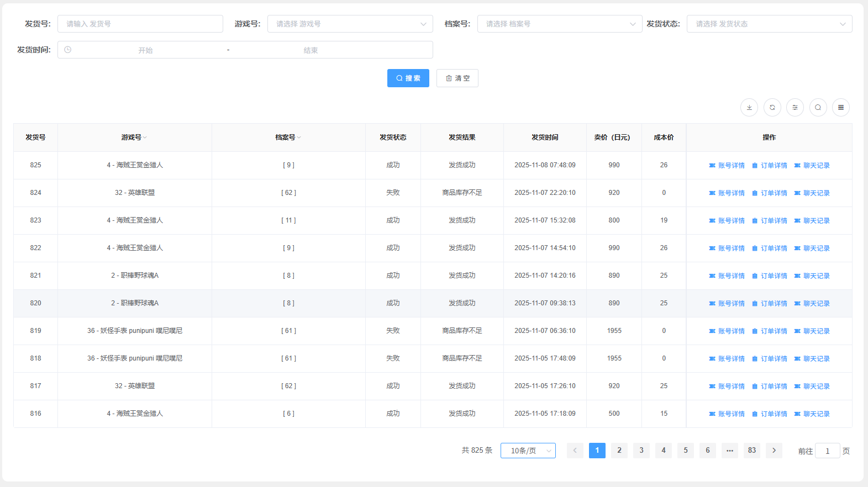Go to the next page with the right arrow
Image resolution: width=868 pixels, height=487 pixels.
point(774,451)
